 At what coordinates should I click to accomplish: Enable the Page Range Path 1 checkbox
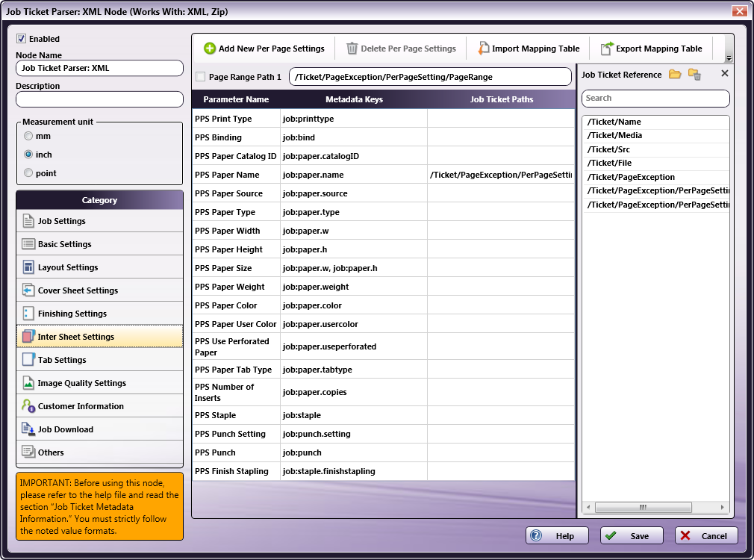(x=200, y=77)
